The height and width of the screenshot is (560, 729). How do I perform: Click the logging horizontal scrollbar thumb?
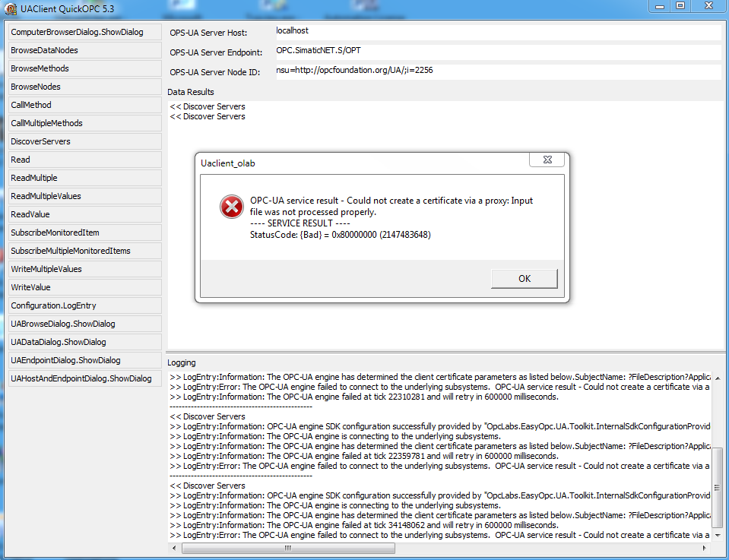point(288,549)
